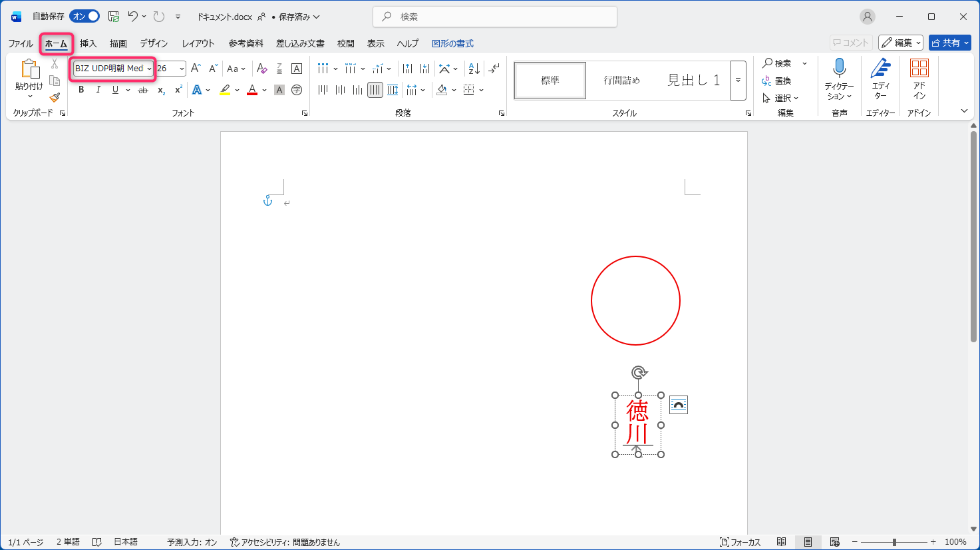
Task: Click the Clear All Formatting icon
Action: 261,69
